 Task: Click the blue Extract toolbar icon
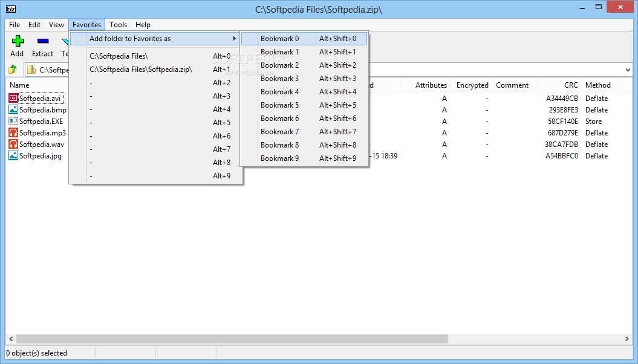click(x=43, y=41)
